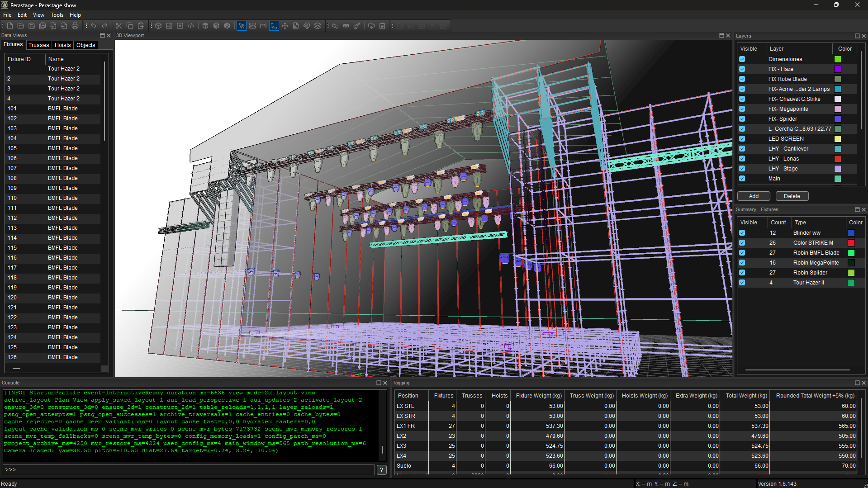The image size is (868, 488).
Task: Click the FIX - Haze purple color swatch
Action: coord(838,69)
